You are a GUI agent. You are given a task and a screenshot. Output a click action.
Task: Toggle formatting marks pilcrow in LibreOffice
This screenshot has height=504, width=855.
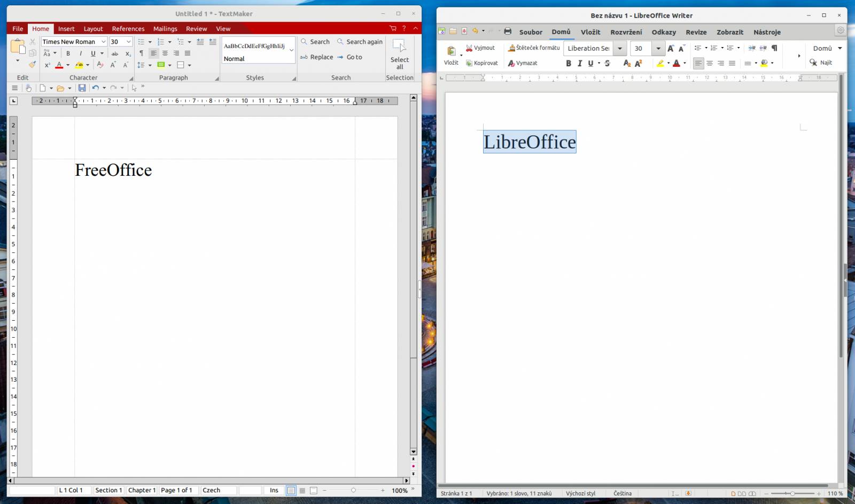[774, 48]
